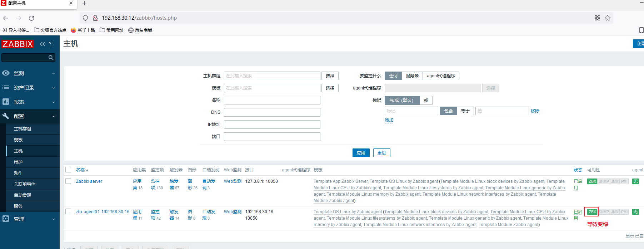Select agent代理程序 monitored-by option
The width and height of the screenshot is (644, 249).
pyautogui.click(x=441, y=76)
